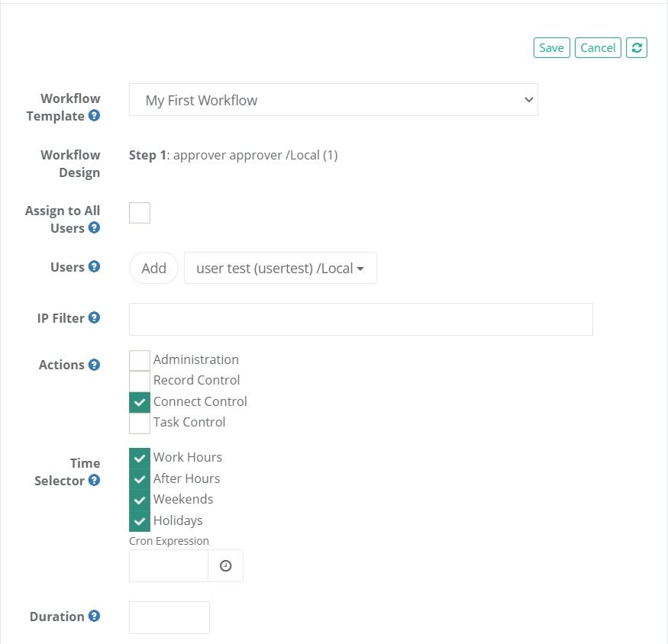Expand the user test (usertest) /Local dropdown

pos(279,268)
